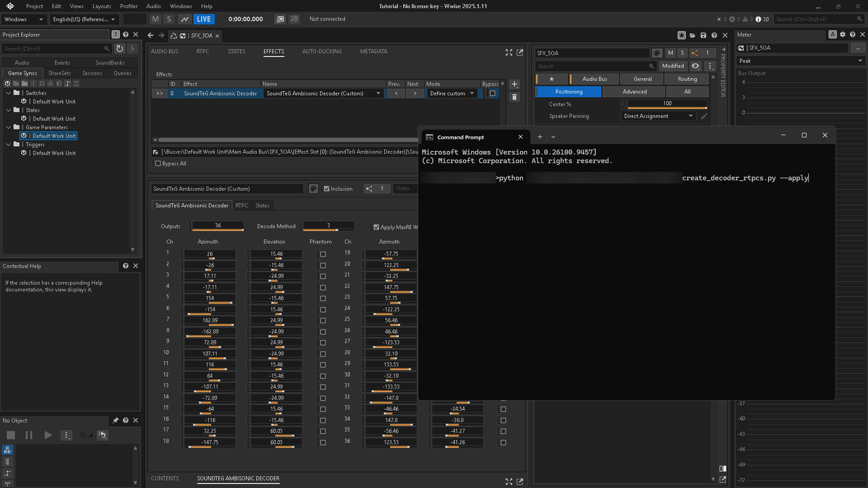The image size is (868, 488).
Task: Select the Routing property category button
Action: [687, 79]
